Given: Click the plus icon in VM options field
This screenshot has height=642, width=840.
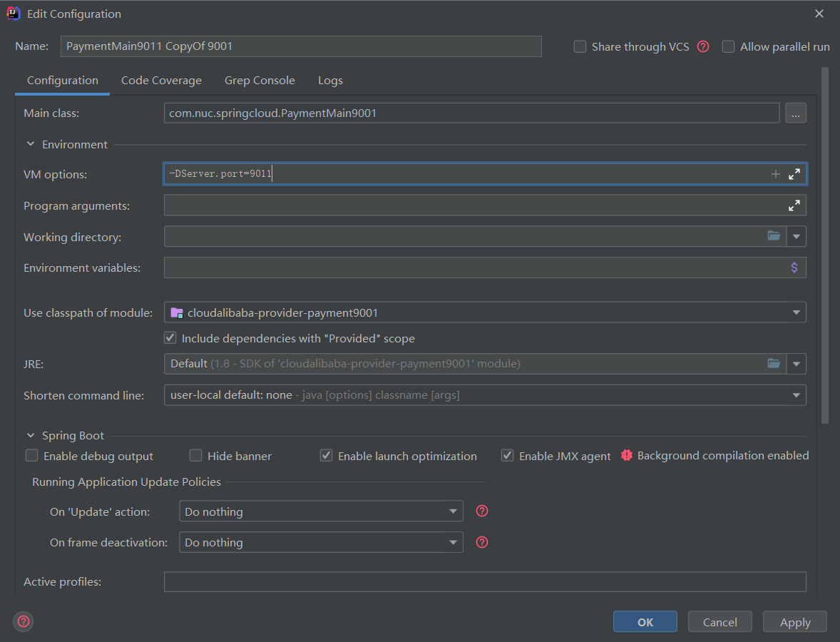Looking at the screenshot, I should tap(775, 175).
